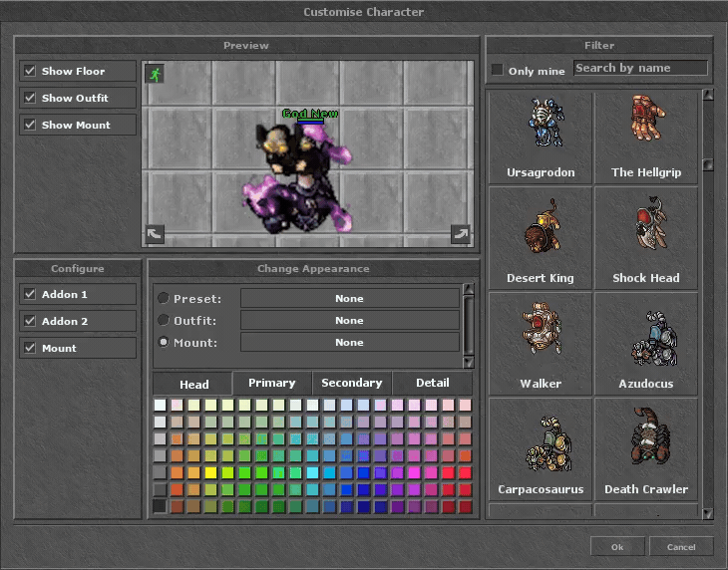Screen dimensions: 728x570
Task: Uncheck Show Floor
Action: coord(30,71)
